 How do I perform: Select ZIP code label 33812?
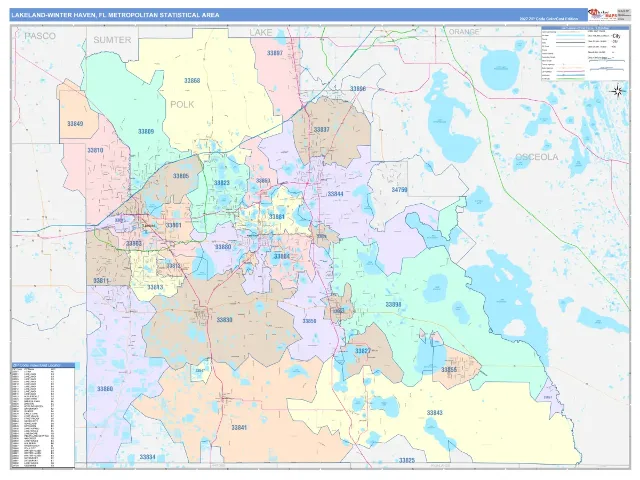point(173,266)
